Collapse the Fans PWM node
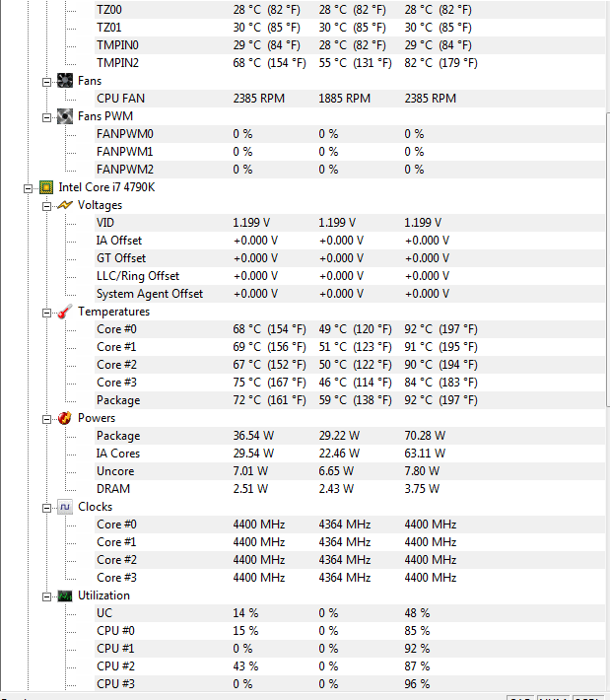This screenshot has height=700, width=610. click(x=46, y=118)
